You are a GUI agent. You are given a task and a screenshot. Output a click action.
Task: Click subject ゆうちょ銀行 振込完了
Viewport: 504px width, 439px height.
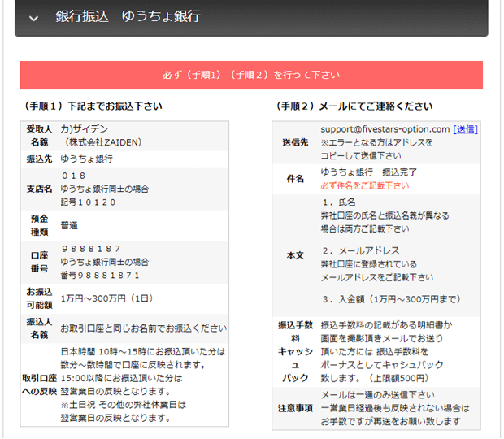click(369, 172)
